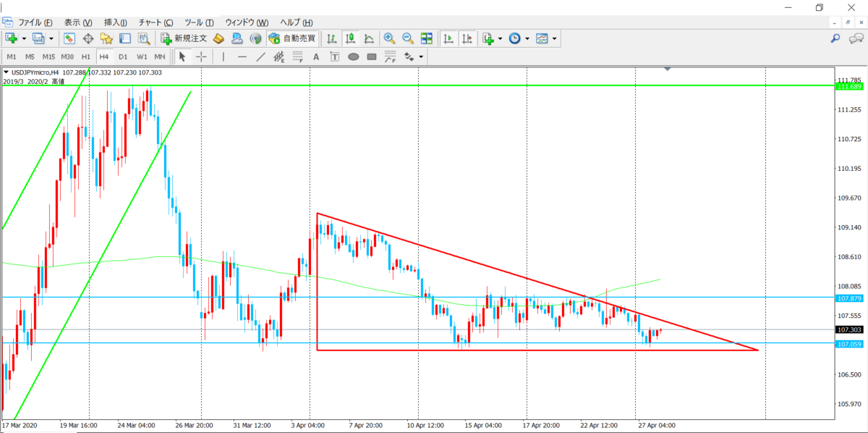
Task: Zoom in on the chart
Action: [389, 38]
